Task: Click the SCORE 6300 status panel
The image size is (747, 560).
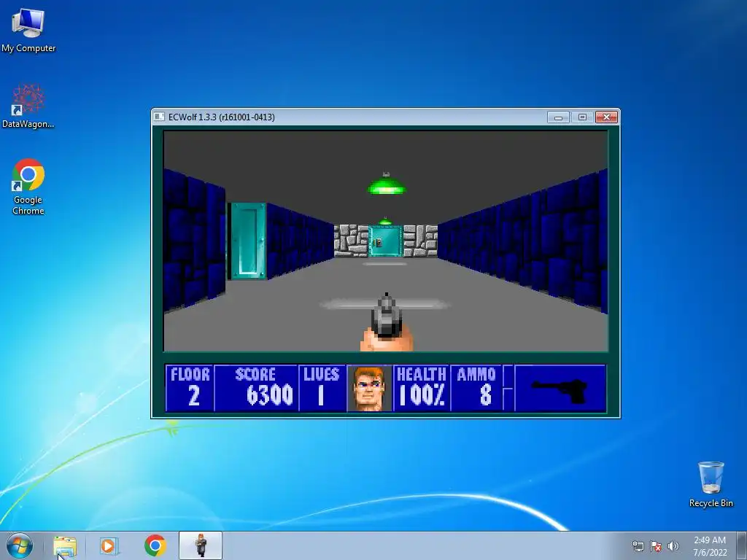Action: [x=256, y=388]
